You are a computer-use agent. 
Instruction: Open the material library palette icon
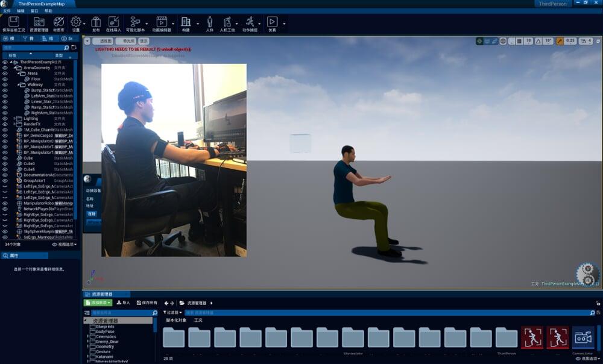[58, 22]
